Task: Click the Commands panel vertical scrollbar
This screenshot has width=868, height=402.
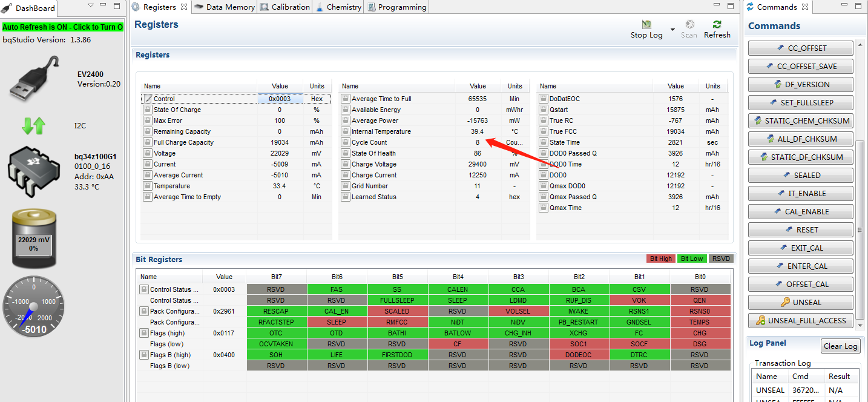Action: pyautogui.click(x=860, y=230)
